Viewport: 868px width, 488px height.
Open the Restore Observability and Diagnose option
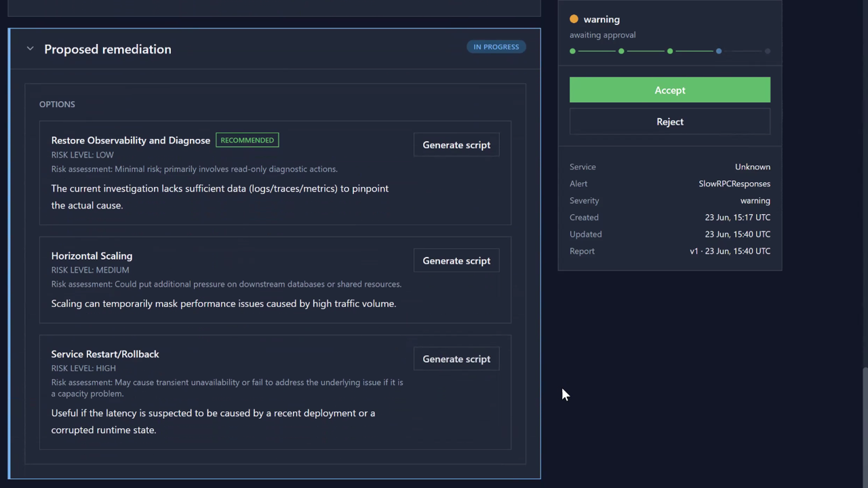[131, 140]
